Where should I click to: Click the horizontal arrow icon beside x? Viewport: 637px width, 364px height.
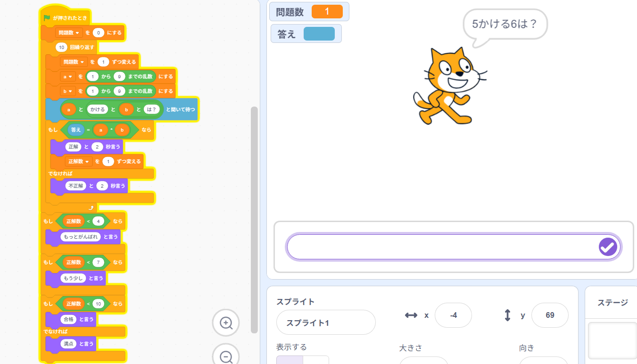pyautogui.click(x=411, y=315)
